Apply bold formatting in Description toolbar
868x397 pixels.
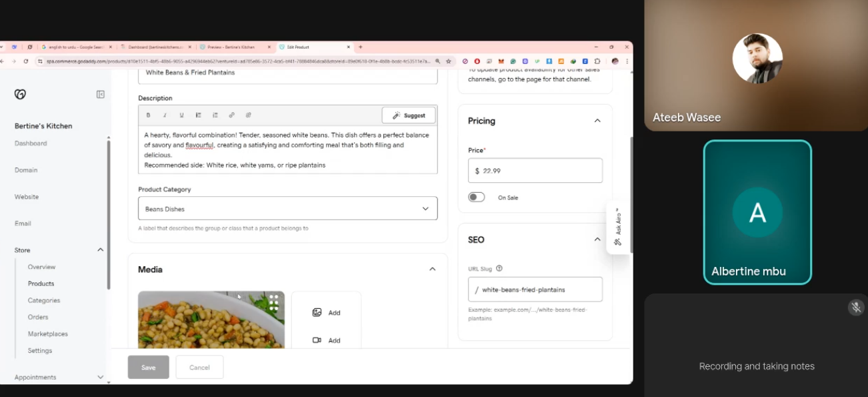149,115
